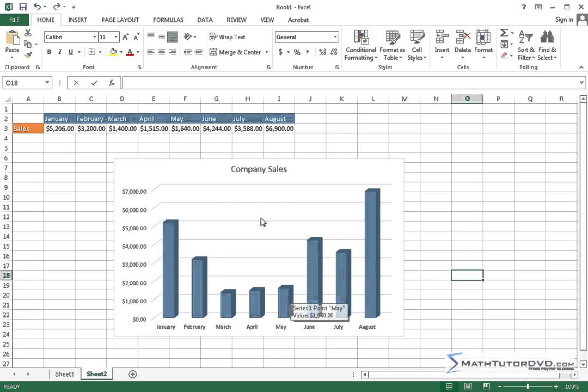Align text to the left

pyautogui.click(x=151, y=52)
